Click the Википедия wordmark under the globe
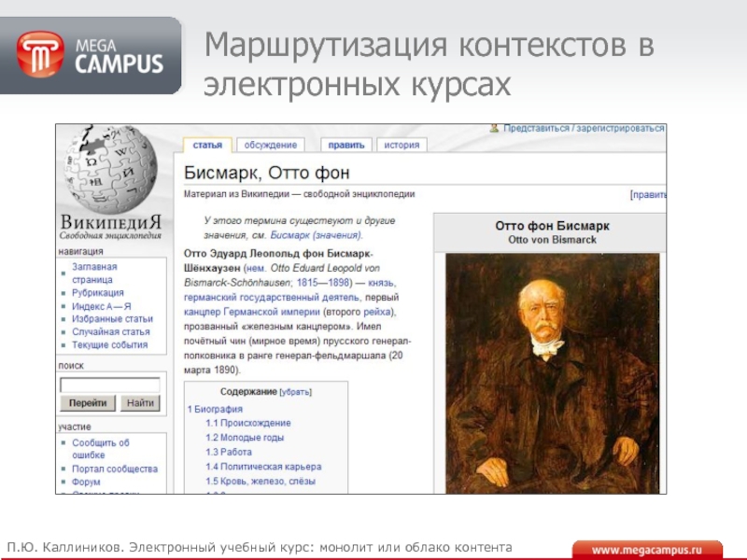 [x=111, y=222]
